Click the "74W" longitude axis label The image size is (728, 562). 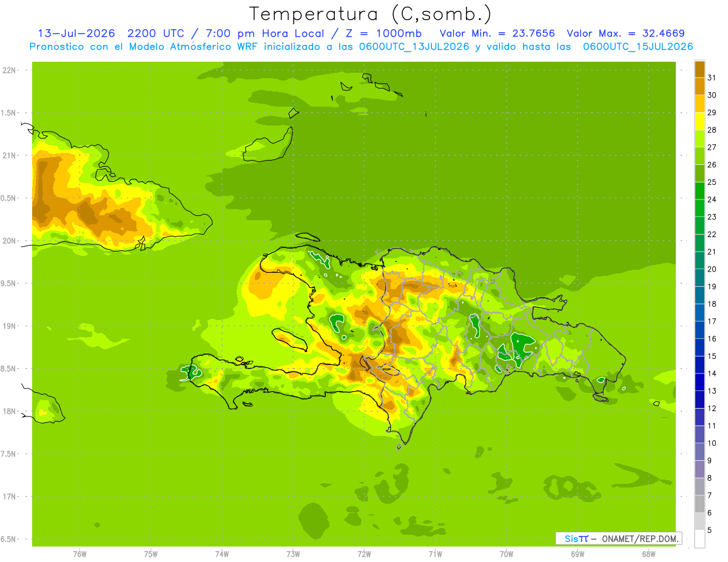(x=221, y=554)
